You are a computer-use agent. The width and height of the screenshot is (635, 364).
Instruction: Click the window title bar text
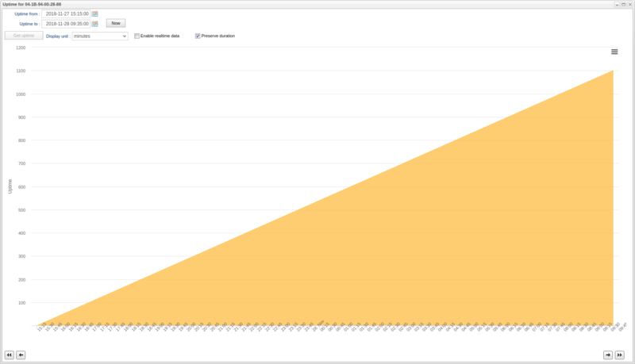click(x=33, y=4)
